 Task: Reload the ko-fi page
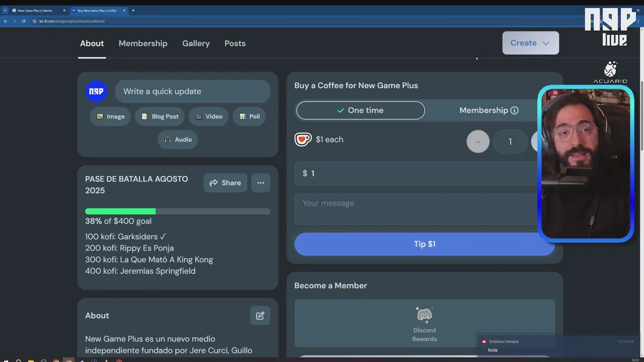[23, 21]
